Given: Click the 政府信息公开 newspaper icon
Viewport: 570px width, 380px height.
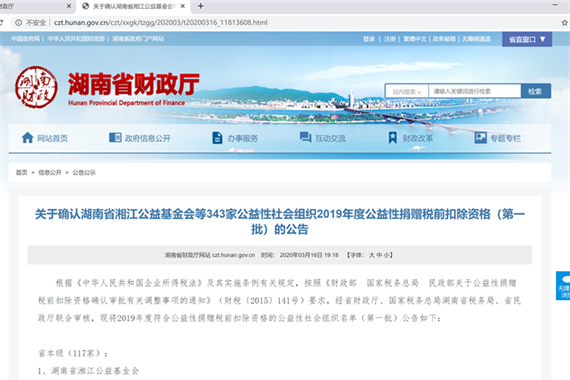Looking at the screenshot, I should click(115, 137).
